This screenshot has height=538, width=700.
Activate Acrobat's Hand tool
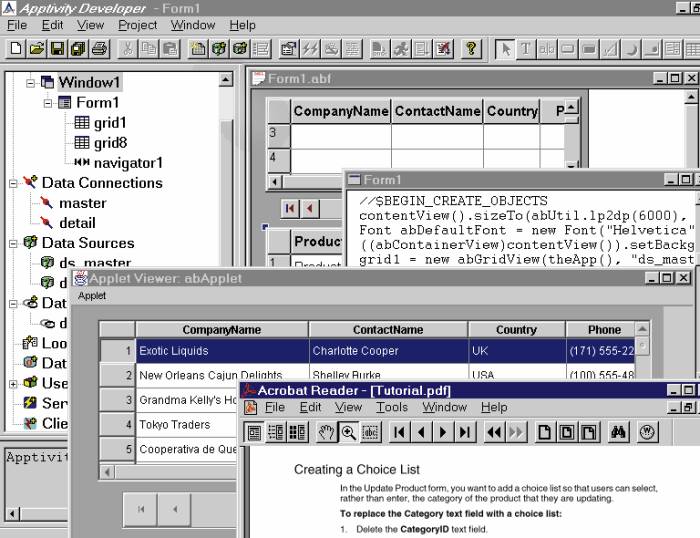point(327,432)
